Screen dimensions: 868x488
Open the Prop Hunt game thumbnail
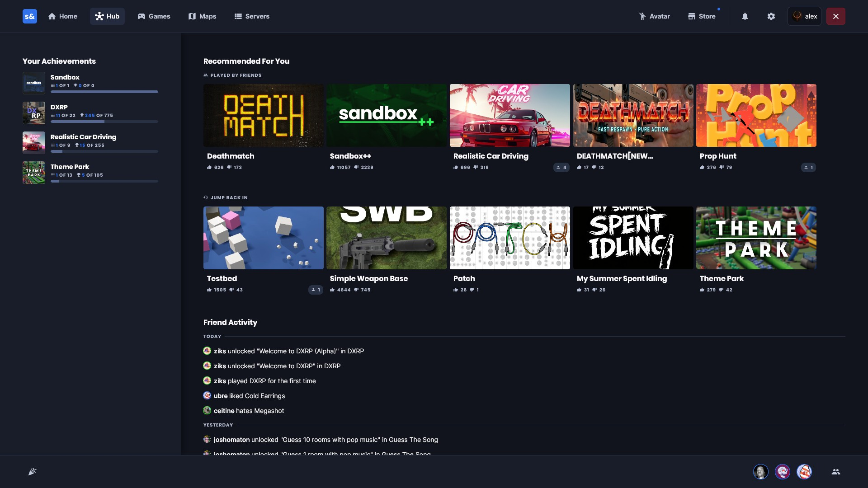click(756, 115)
